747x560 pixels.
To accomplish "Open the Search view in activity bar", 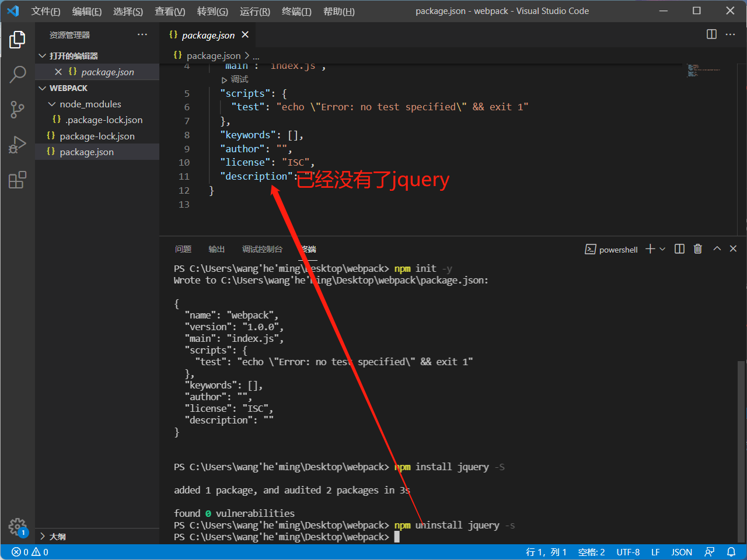I will 18,74.
